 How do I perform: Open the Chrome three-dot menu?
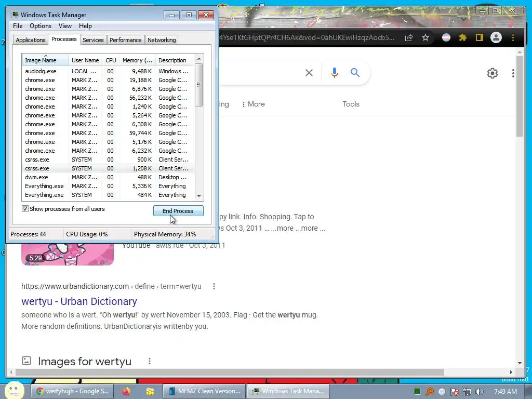513,37
